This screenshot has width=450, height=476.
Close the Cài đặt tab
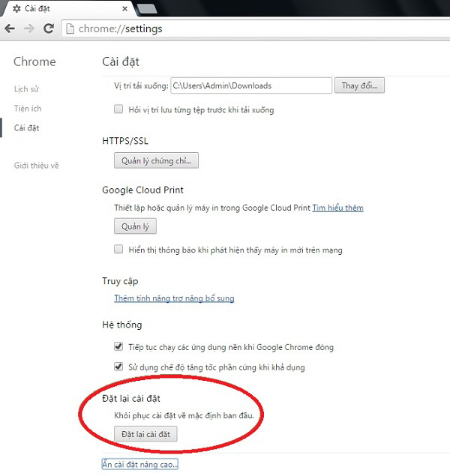point(124,8)
